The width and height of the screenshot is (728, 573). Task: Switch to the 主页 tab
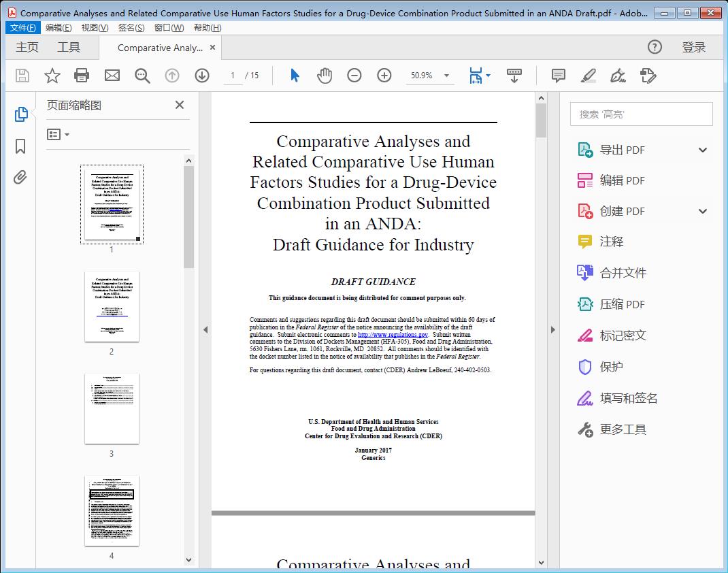[27, 48]
